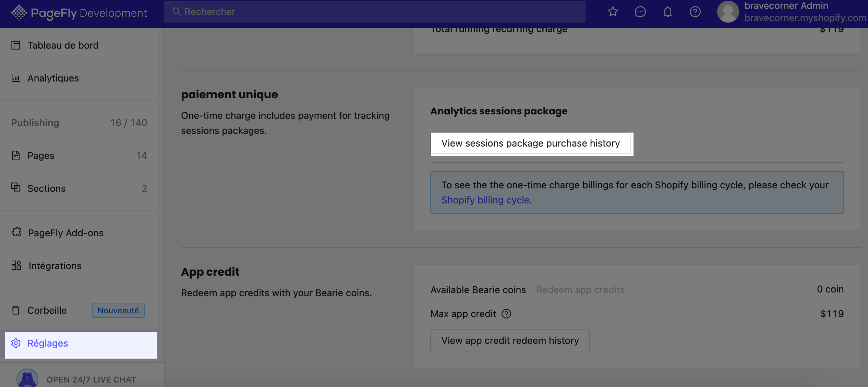Viewport: 868px width, 387px height.
Task: Open the Pages menu item
Action: point(80,155)
